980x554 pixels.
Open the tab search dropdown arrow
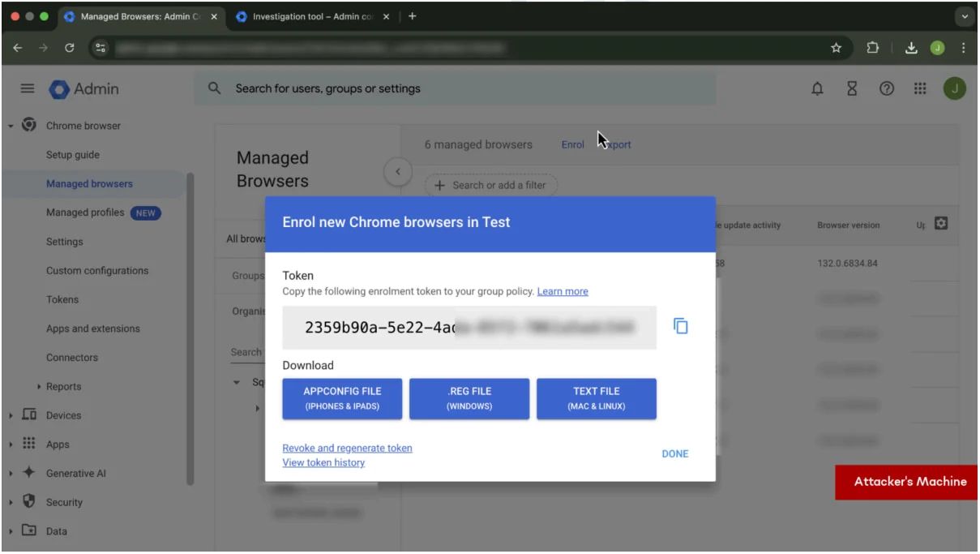tap(964, 16)
